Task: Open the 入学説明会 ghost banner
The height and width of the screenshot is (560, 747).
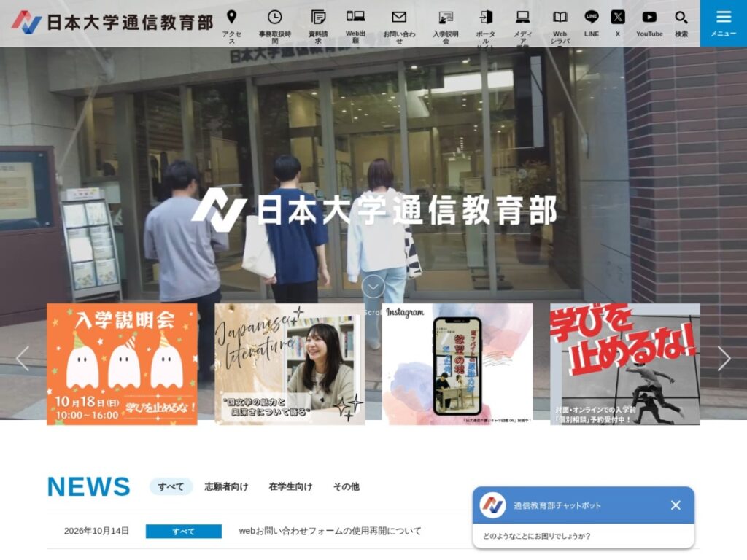Action: pos(122,364)
